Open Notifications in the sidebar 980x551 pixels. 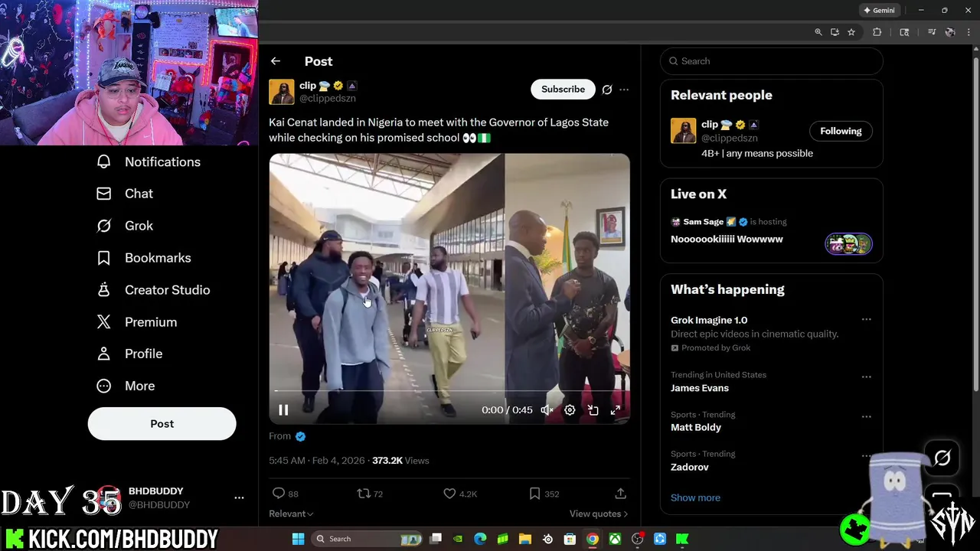[x=149, y=161]
